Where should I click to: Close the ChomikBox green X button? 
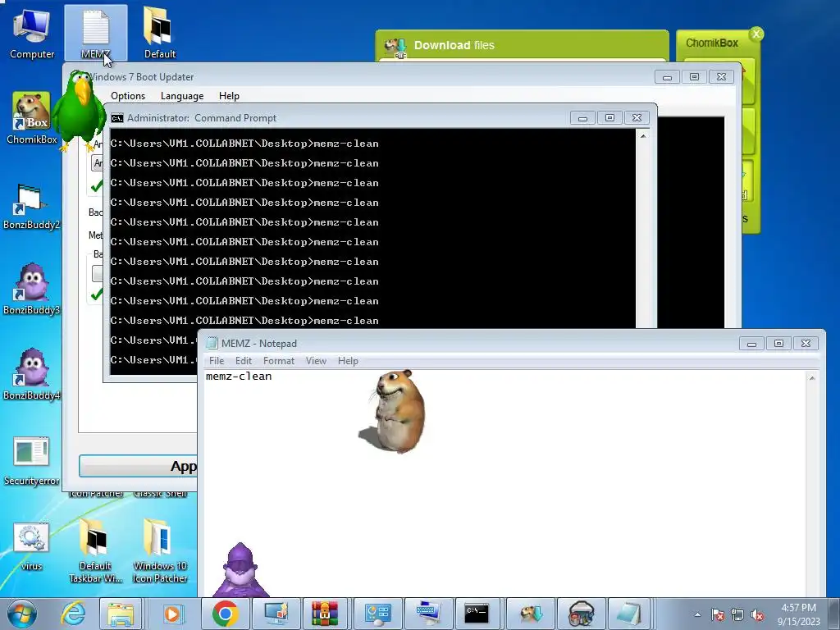click(x=756, y=34)
